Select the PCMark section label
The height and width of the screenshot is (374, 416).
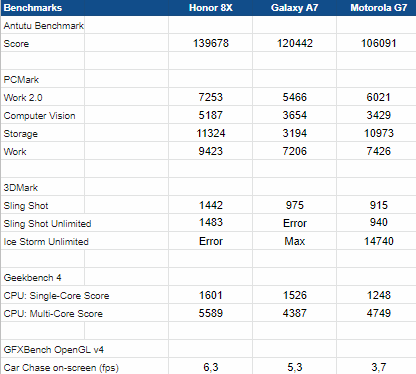pos(21,80)
